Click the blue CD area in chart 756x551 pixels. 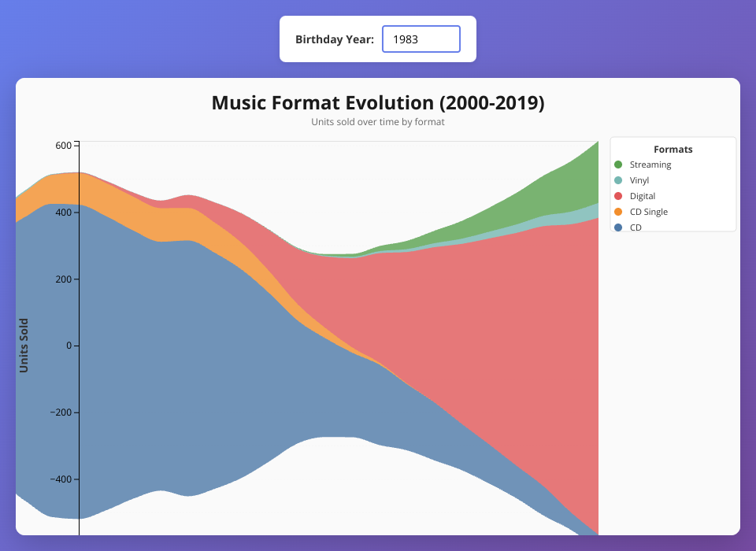click(x=197, y=354)
